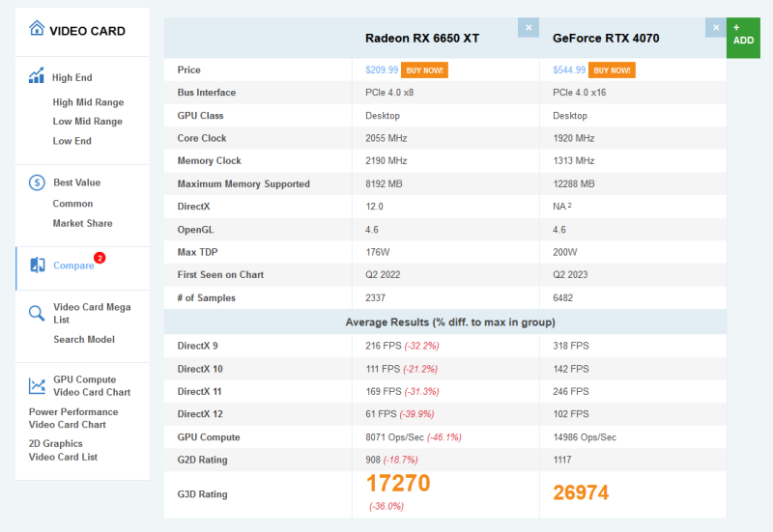Click the G3D Rating row label
This screenshot has height=532, width=773.
(202, 494)
